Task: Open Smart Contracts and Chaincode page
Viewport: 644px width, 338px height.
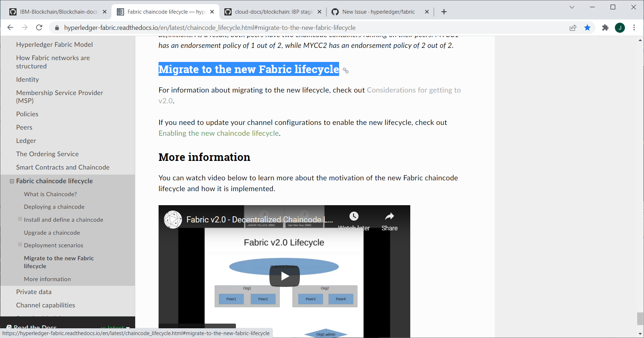Action: (x=63, y=167)
